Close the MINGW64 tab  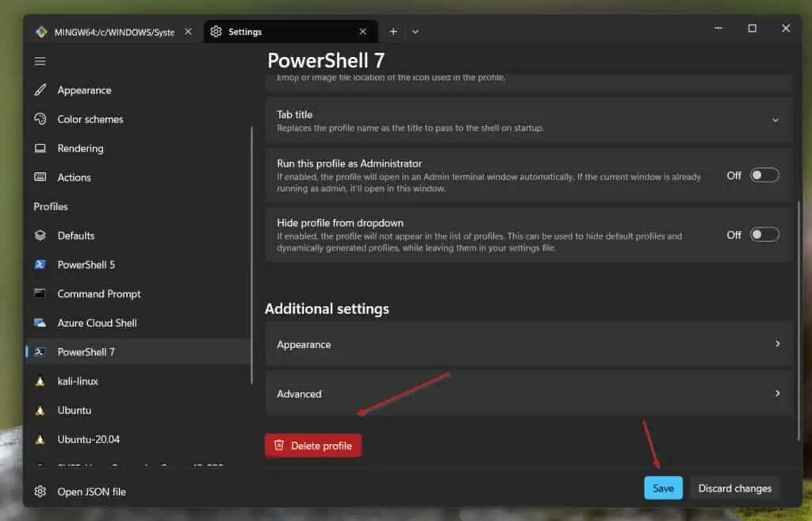pos(188,32)
